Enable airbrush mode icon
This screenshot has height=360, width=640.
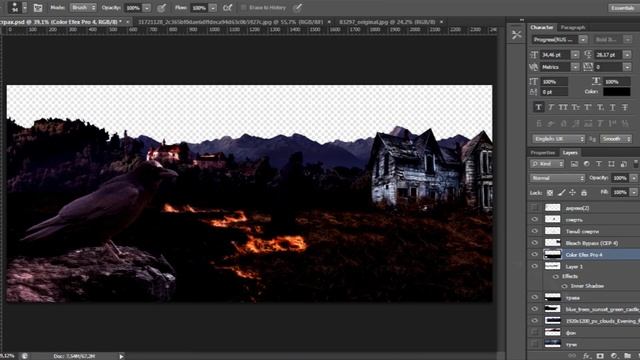pyautogui.click(x=228, y=8)
